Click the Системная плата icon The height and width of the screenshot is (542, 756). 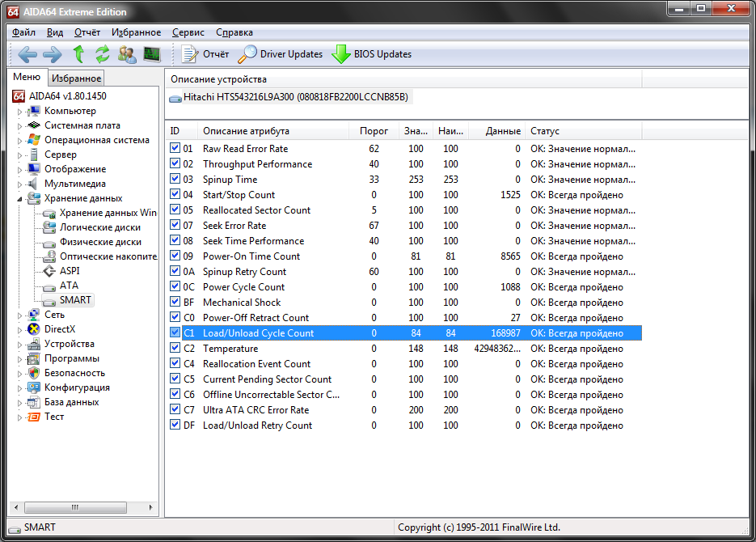pos(33,125)
